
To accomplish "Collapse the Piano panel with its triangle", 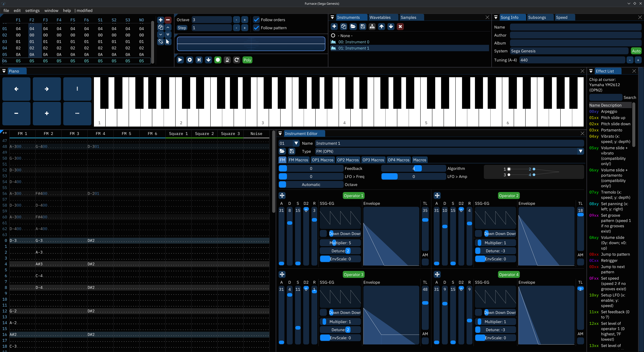I will (x=4, y=71).
